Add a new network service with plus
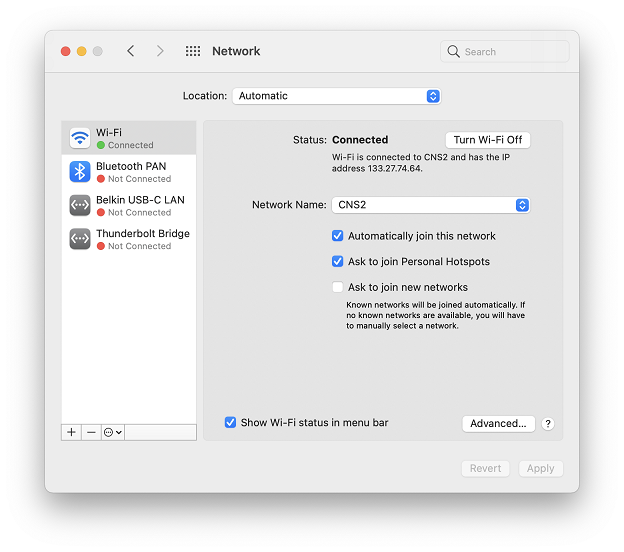The height and width of the screenshot is (552, 624). click(x=71, y=432)
